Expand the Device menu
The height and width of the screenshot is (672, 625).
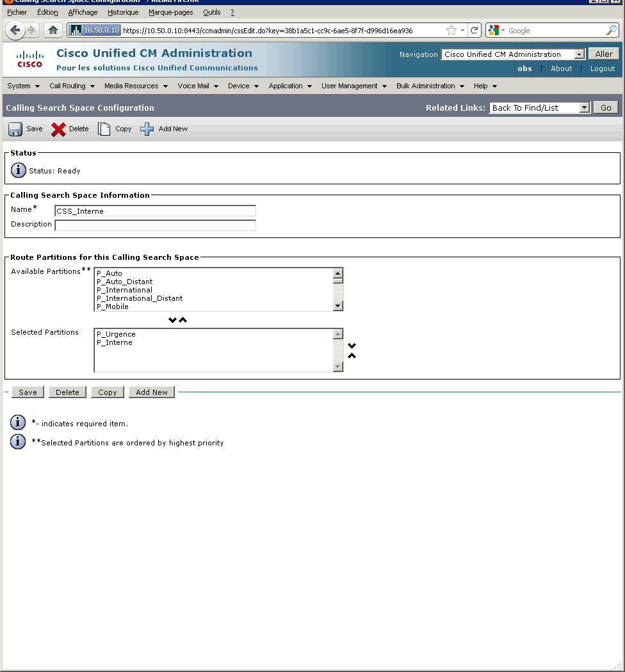[x=243, y=86]
